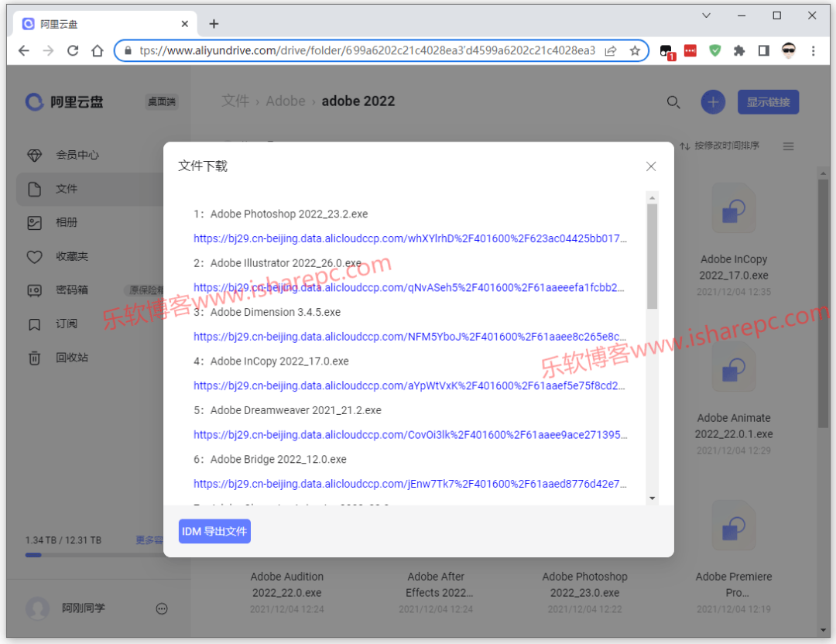Open the extension with badge 1
Image resolution: width=836 pixels, height=644 pixels.
[x=666, y=52]
